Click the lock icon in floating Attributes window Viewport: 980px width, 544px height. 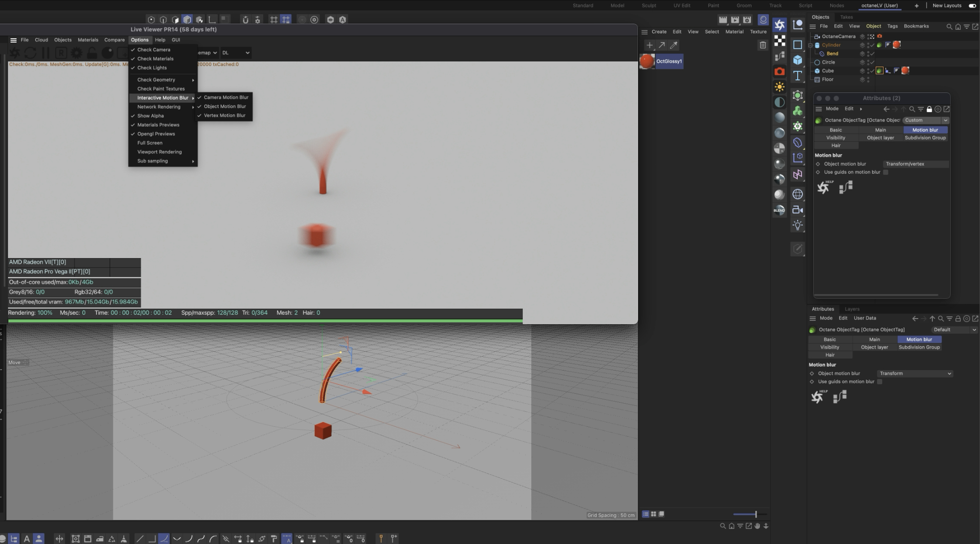929,109
